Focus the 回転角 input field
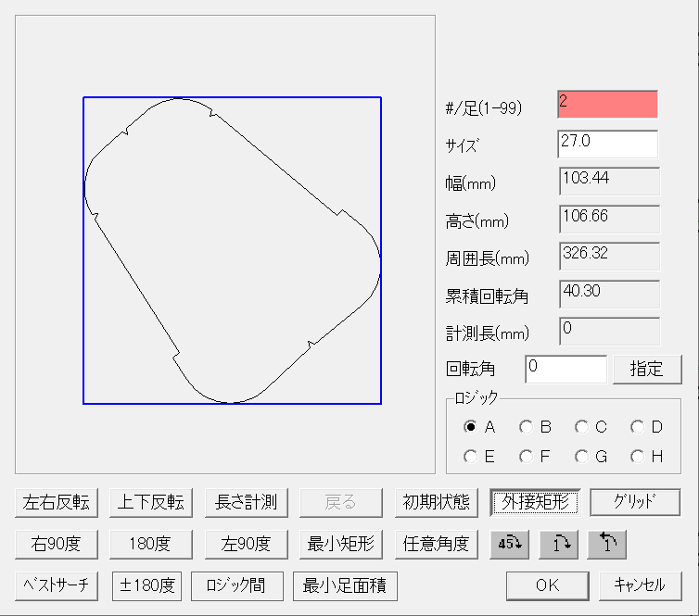The height and width of the screenshot is (616, 699). click(566, 370)
